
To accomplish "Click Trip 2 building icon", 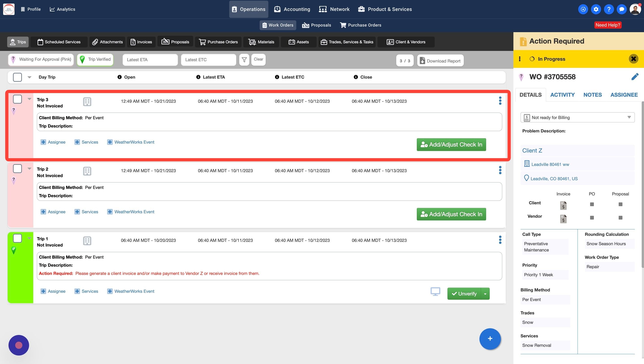I will (x=87, y=171).
